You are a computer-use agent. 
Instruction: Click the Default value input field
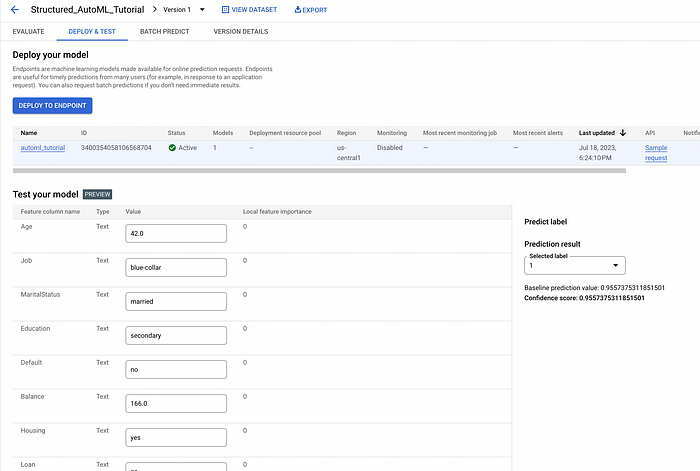coord(176,369)
